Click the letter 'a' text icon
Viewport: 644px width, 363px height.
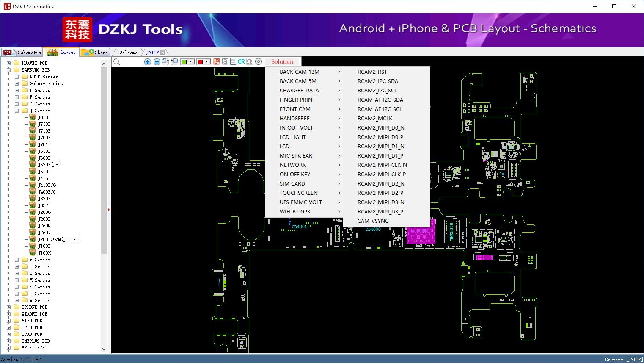(x=225, y=61)
